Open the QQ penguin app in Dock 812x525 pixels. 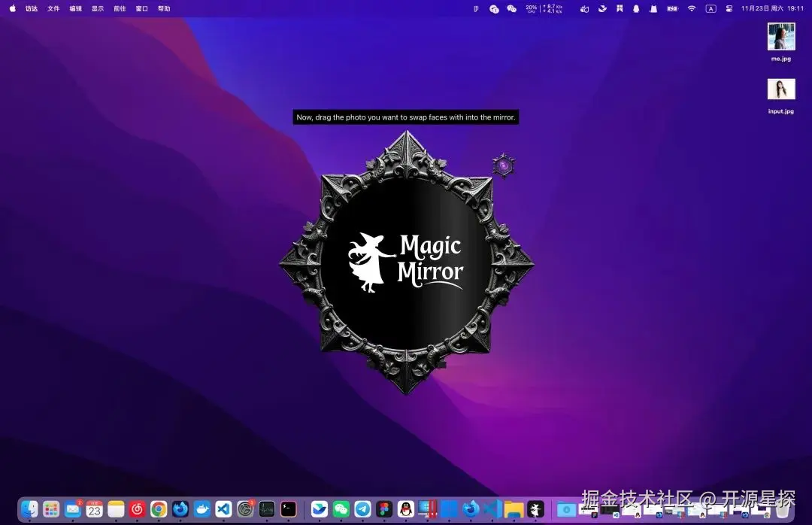[x=406, y=509]
